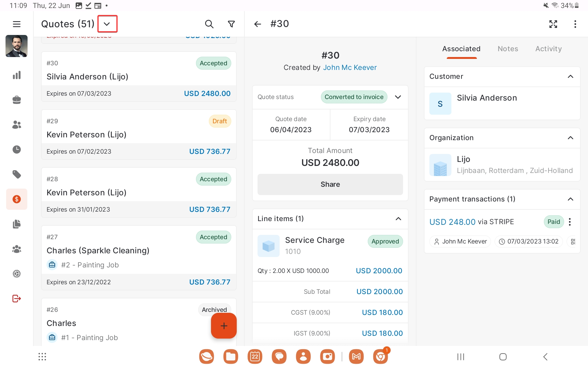Collapse the Customer section

[x=570, y=76]
